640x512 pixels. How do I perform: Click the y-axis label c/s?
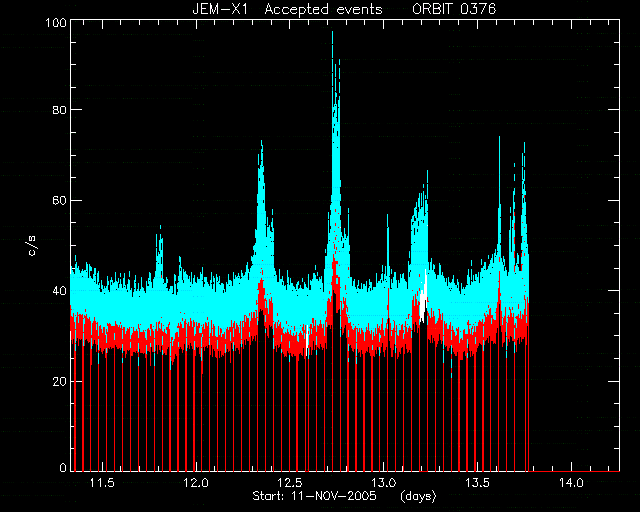(x=32, y=245)
